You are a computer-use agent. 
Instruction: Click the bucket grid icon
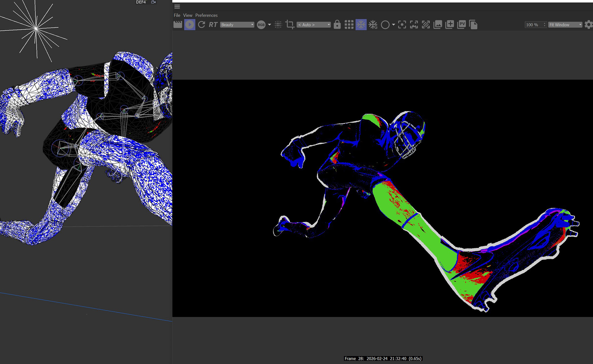(x=349, y=25)
